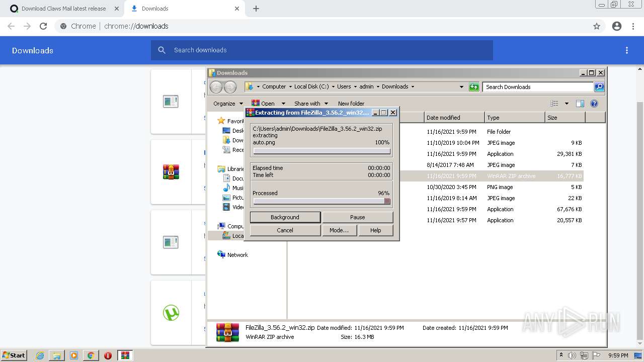Screen dimensions: 644x362
Task: Pause the WinRAR extraction
Action: [357, 217]
